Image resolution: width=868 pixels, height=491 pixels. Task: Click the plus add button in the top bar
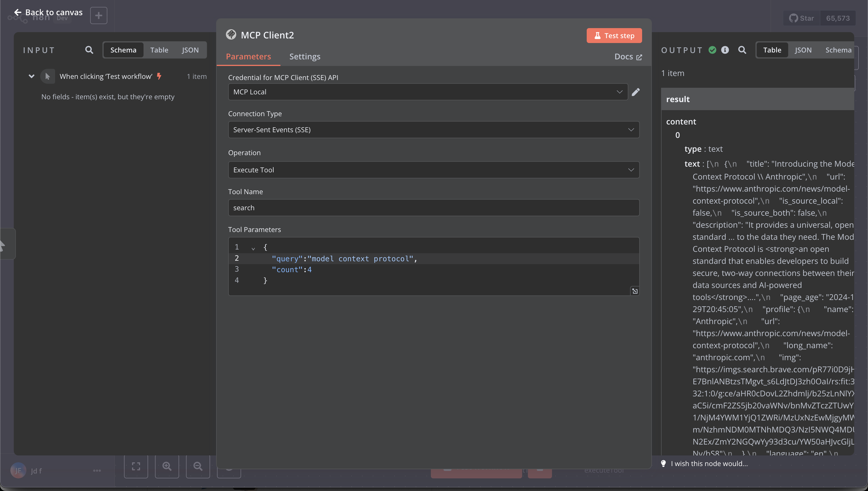[x=98, y=15]
